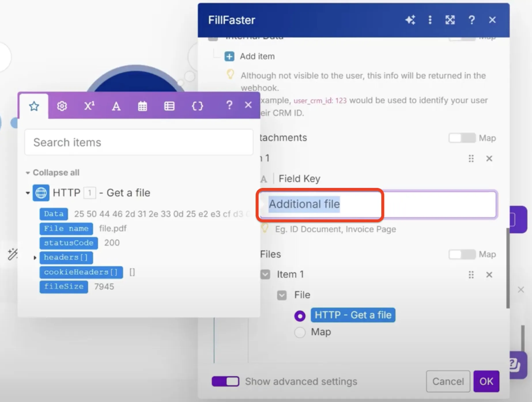Toggle Show advanced settings switch
The height and width of the screenshot is (402, 532).
[x=225, y=381]
